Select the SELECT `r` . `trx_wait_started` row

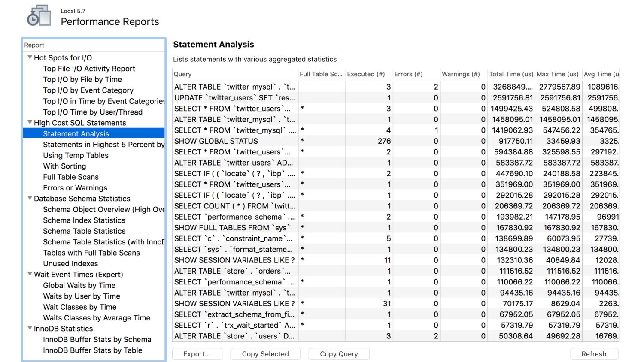tap(395, 325)
